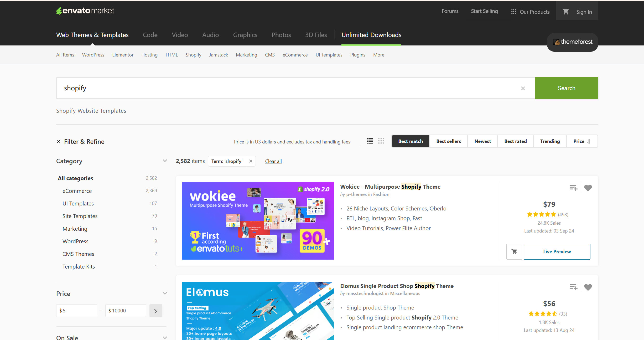Favorite the Elomus theme heart icon

[x=588, y=287]
